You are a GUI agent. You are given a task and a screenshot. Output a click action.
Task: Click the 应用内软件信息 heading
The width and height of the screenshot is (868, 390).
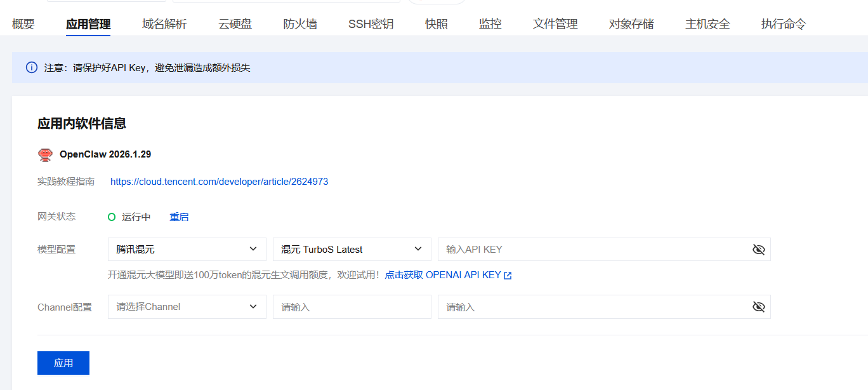[x=82, y=123]
